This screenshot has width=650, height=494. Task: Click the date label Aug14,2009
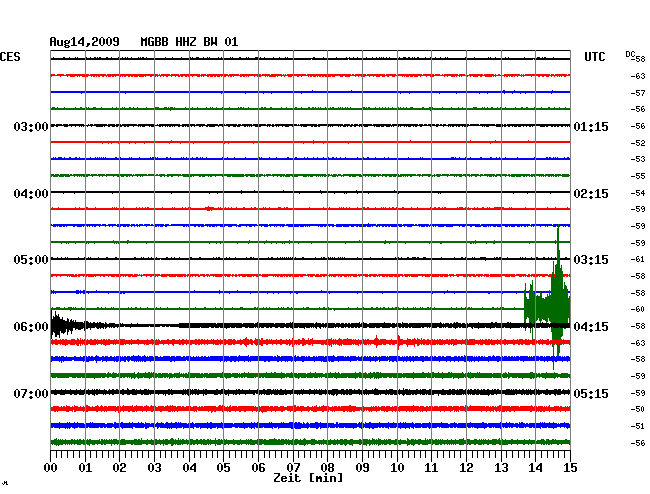tap(85, 42)
